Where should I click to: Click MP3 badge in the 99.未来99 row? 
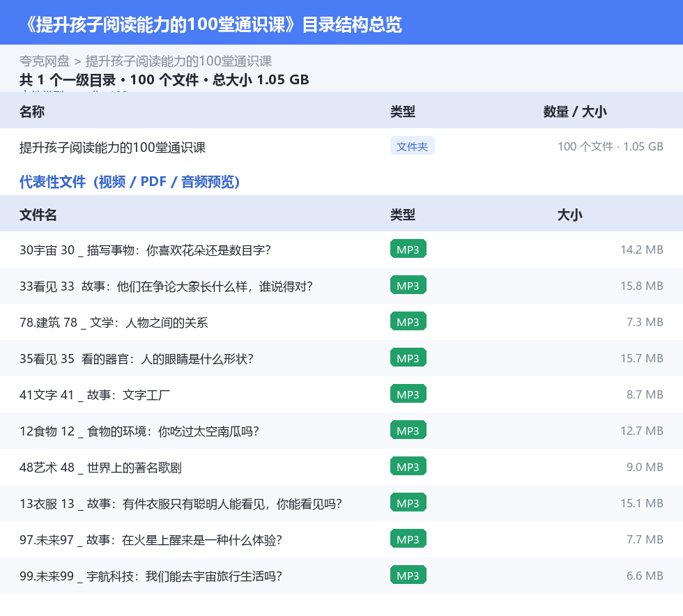point(408,575)
